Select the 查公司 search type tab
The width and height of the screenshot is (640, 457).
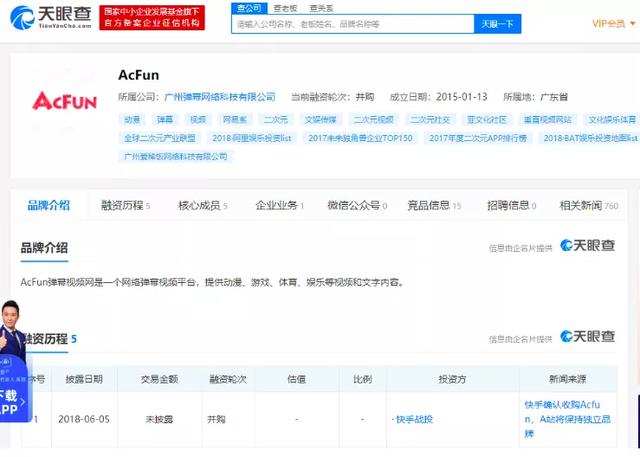(248, 7)
